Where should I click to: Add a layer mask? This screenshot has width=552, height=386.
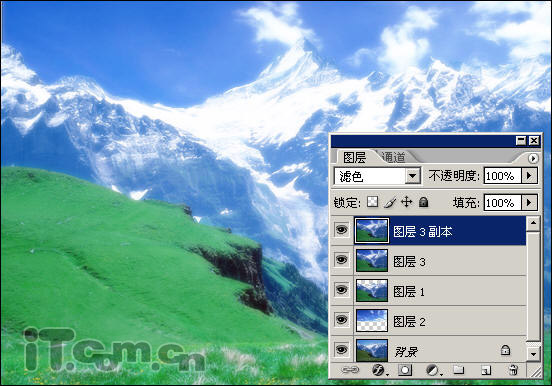[405, 370]
